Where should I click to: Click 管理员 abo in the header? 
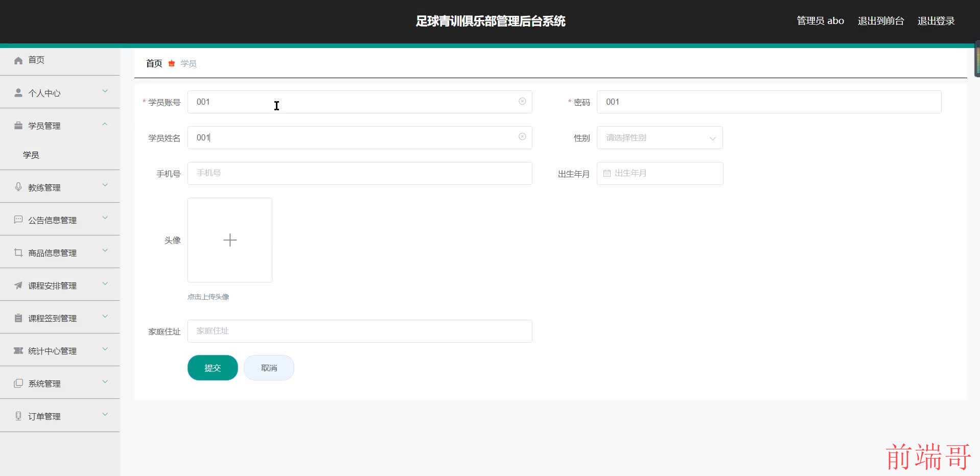tap(820, 21)
